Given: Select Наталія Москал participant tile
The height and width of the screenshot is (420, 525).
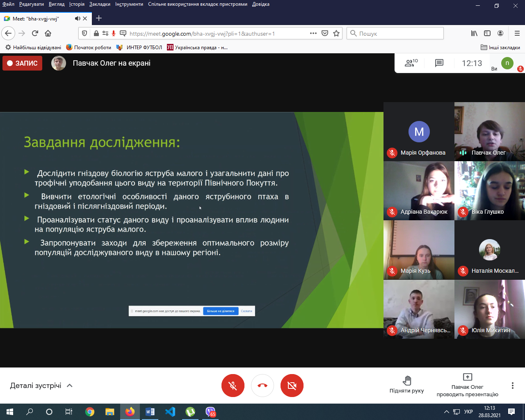Looking at the screenshot, I should click(x=490, y=250).
